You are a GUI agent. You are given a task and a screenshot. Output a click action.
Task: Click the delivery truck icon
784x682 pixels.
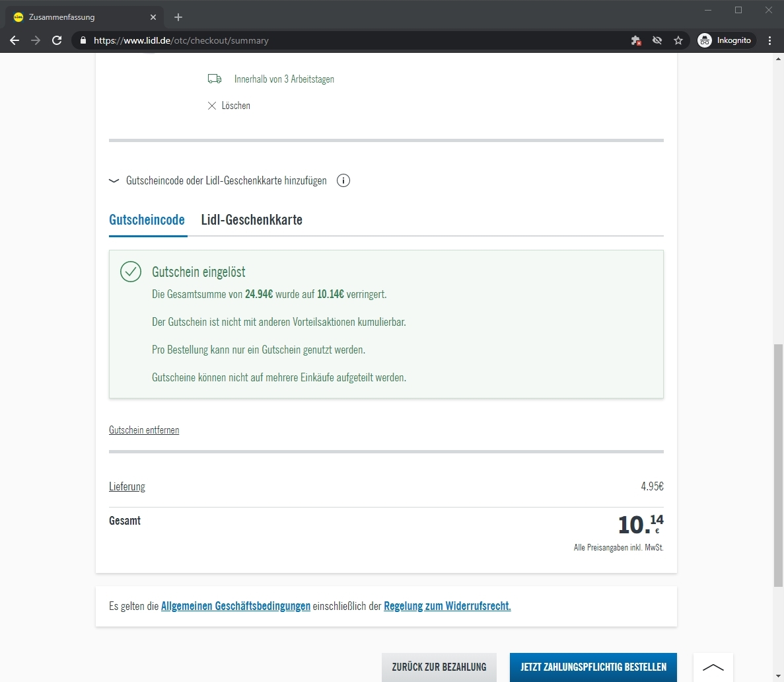(215, 79)
